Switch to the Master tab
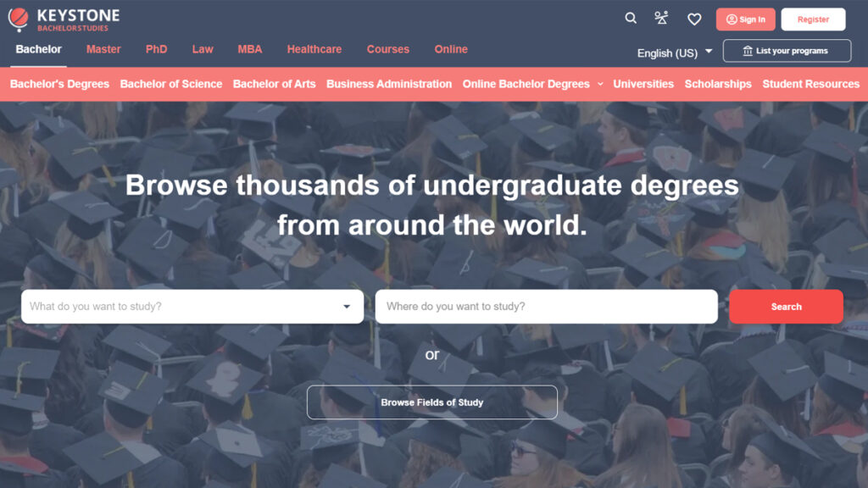 tap(103, 49)
